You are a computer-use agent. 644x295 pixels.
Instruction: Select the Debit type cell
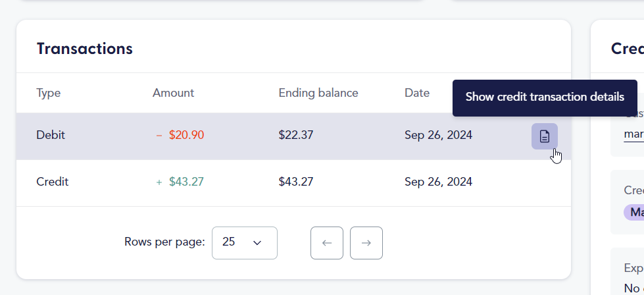coord(51,135)
